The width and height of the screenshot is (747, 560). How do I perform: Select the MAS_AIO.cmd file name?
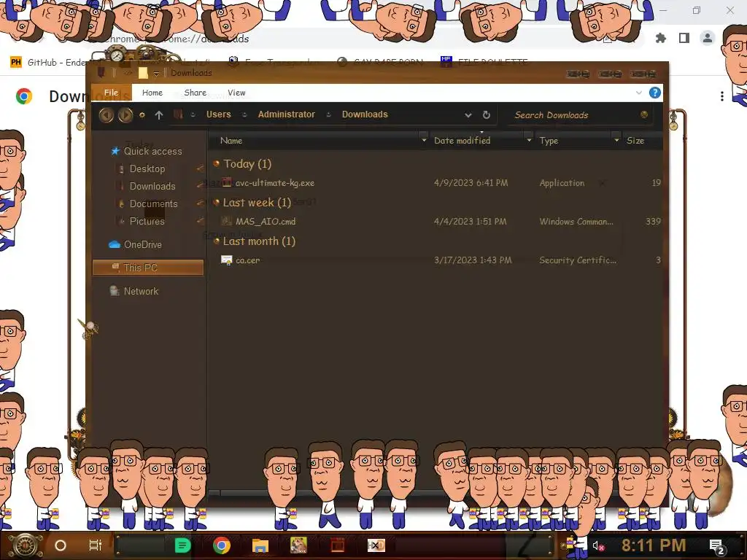click(x=266, y=222)
